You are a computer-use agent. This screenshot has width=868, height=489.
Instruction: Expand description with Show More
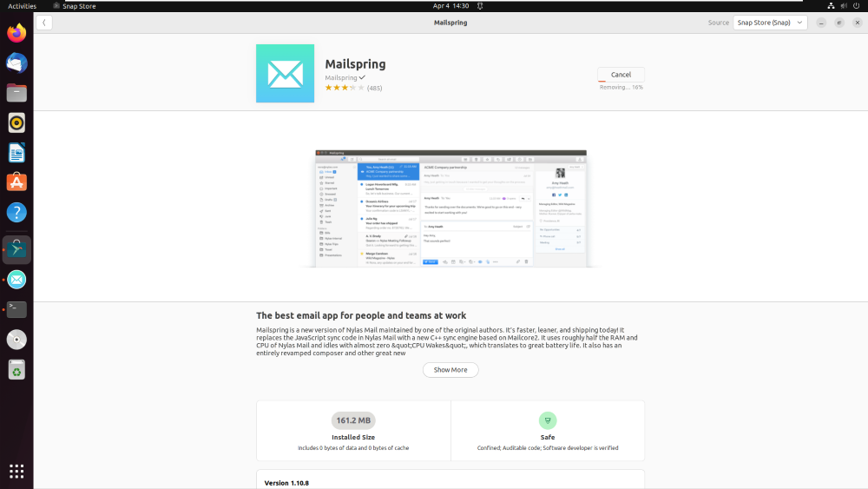point(450,370)
